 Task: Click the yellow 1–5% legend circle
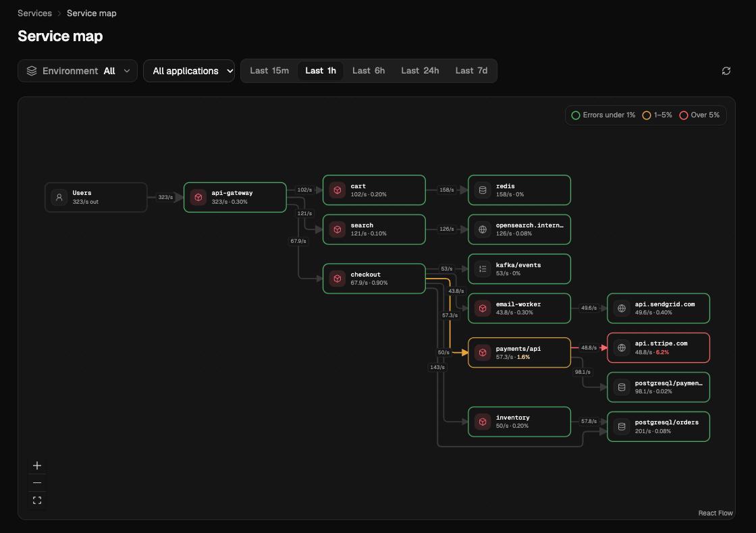tap(647, 115)
